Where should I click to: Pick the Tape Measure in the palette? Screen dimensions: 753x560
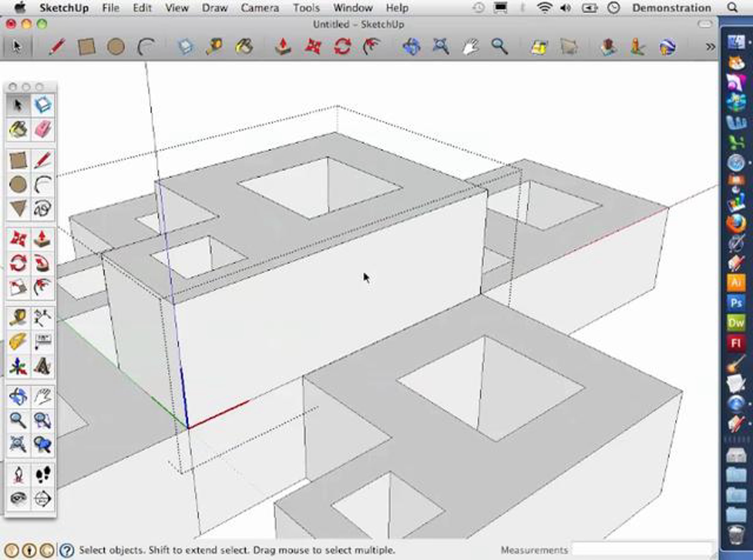point(18,317)
